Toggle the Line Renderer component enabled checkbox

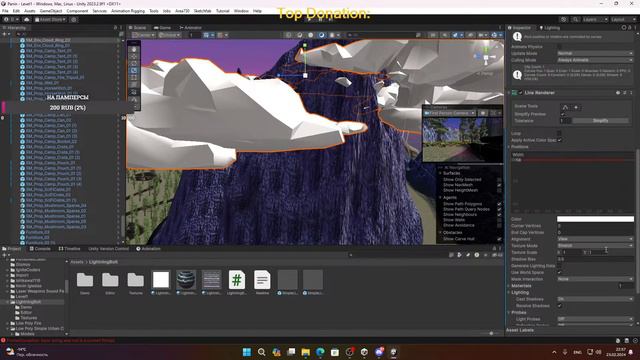(520, 93)
